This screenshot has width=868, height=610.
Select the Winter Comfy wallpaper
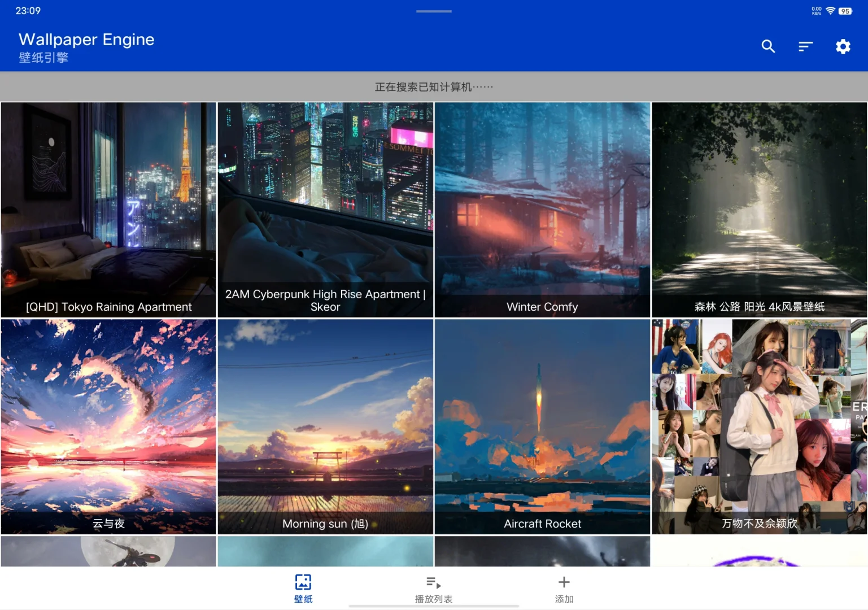point(542,210)
